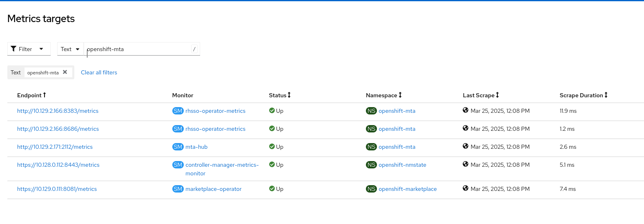The height and width of the screenshot is (224, 644).
Task: Expand the Text filter type dropdown
Action: click(70, 49)
